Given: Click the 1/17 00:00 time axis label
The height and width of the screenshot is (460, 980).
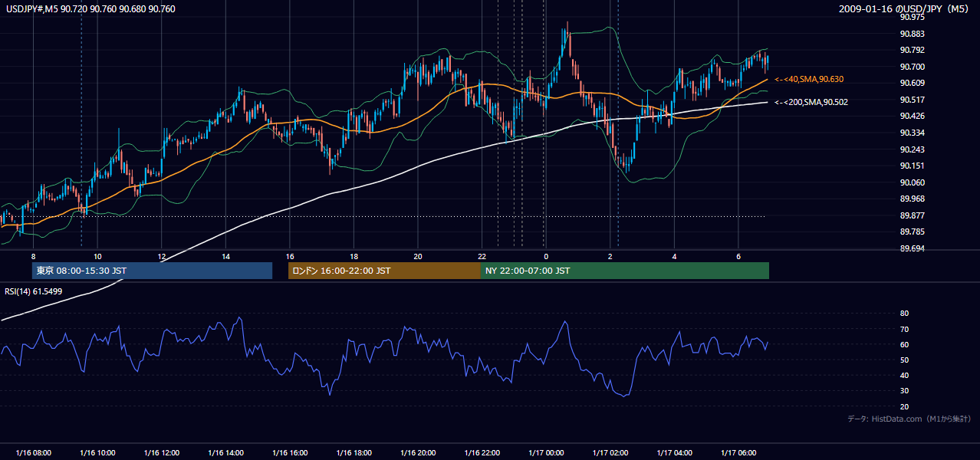Looking at the screenshot, I should pos(546,452).
